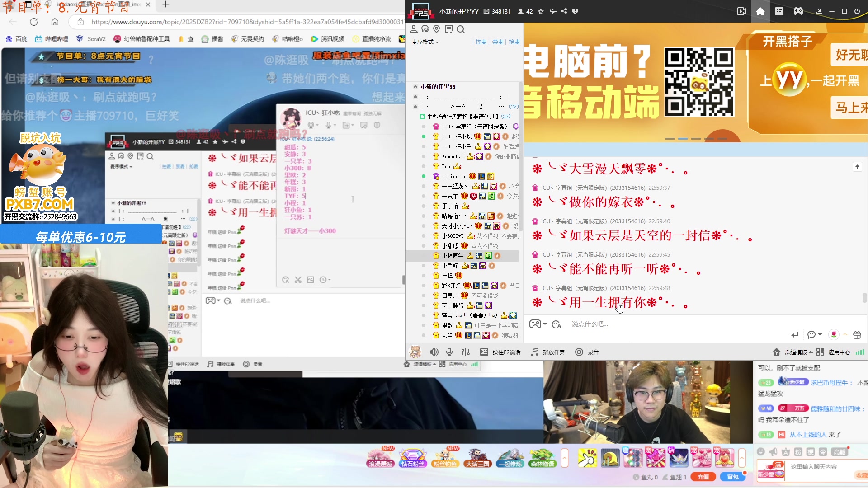Image resolution: width=868 pixels, height=488 pixels.
Task: Open 百度 bookmark
Action: [x=16, y=39]
